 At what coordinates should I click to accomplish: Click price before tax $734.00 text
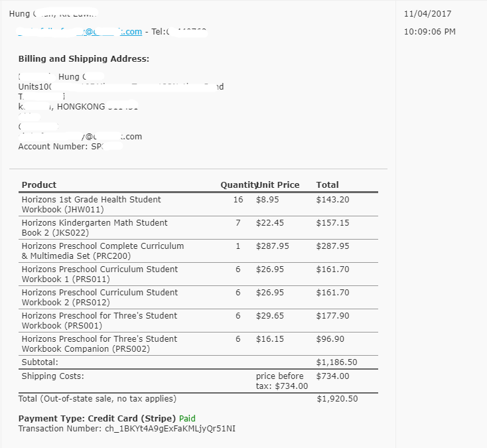(x=282, y=381)
